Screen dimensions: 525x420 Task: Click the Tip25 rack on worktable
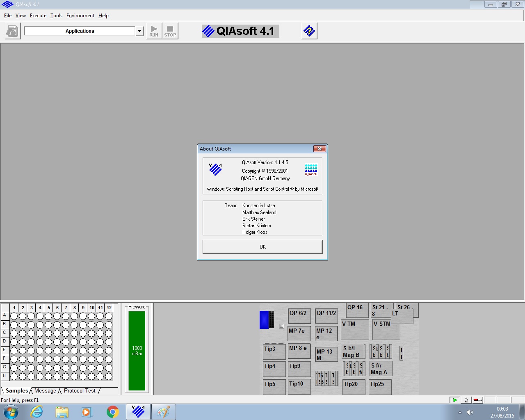tap(380, 387)
